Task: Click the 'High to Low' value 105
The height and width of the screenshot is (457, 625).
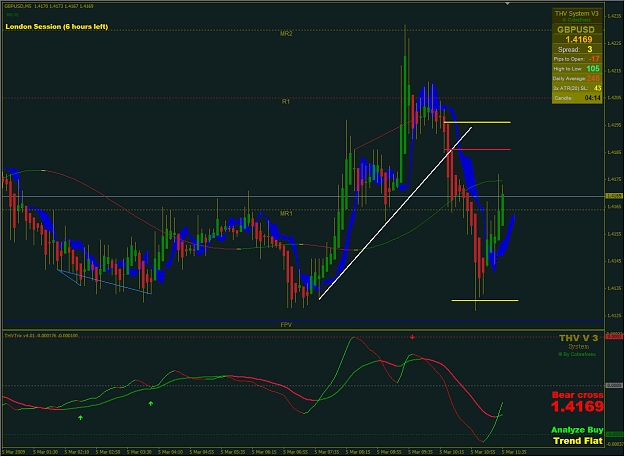Action: point(593,69)
